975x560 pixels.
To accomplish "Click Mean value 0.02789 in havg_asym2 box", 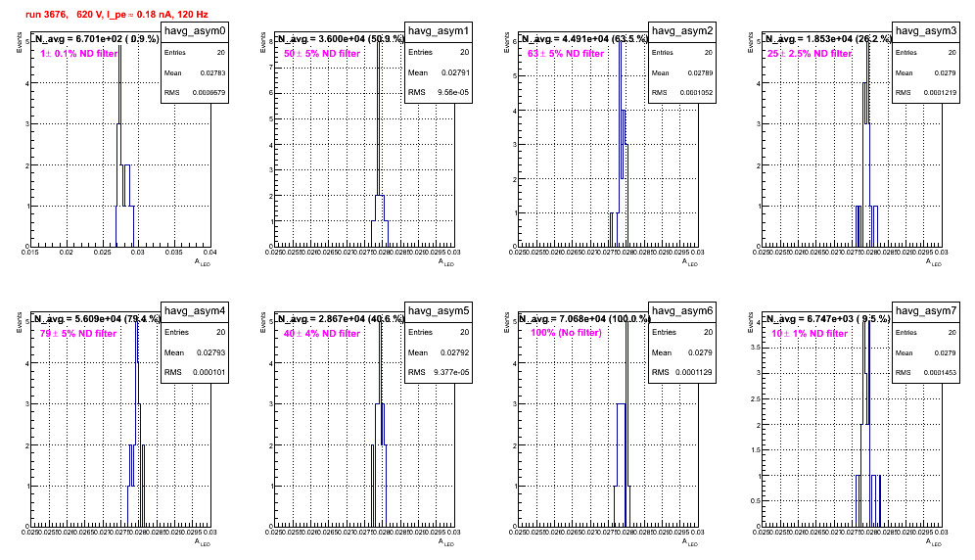I will (x=700, y=72).
